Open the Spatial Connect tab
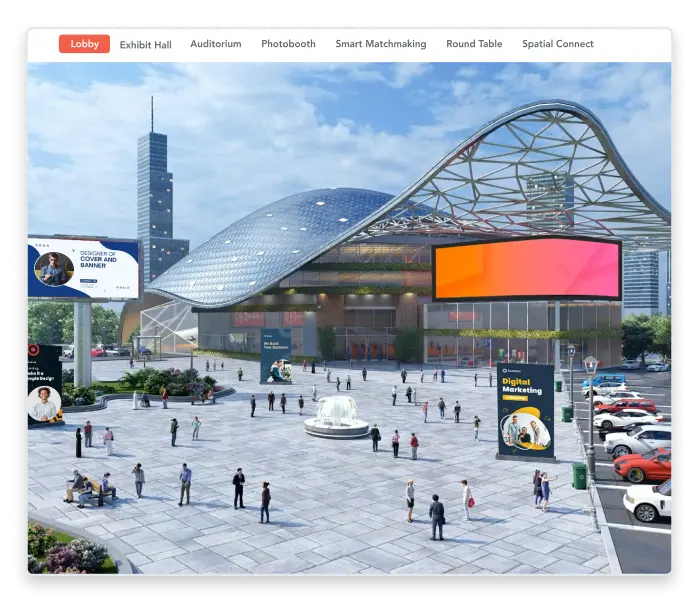The width and height of the screenshot is (699, 600). coord(557,44)
